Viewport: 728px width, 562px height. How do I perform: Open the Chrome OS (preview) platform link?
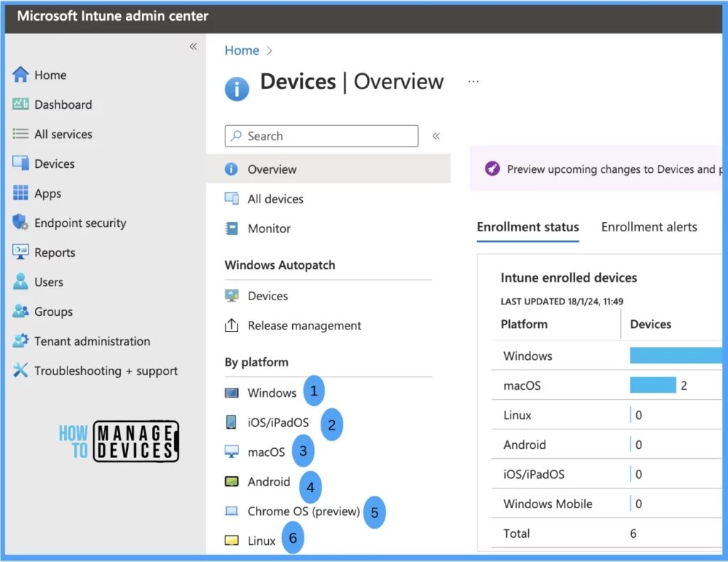tap(304, 511)
